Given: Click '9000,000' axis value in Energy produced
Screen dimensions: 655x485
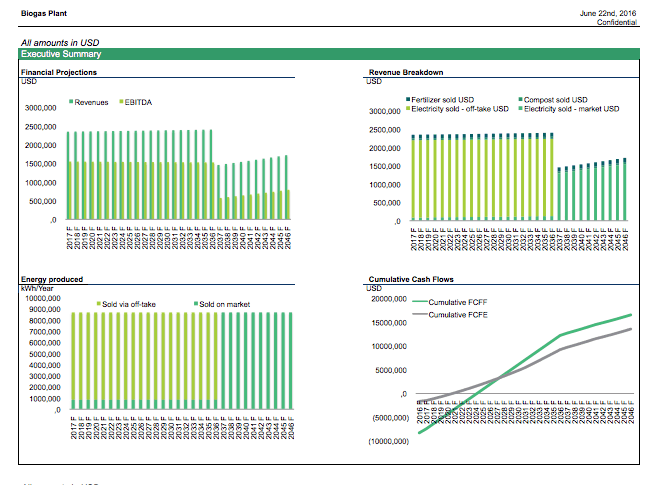Looking at the screenshot, I should pos(45,310).
